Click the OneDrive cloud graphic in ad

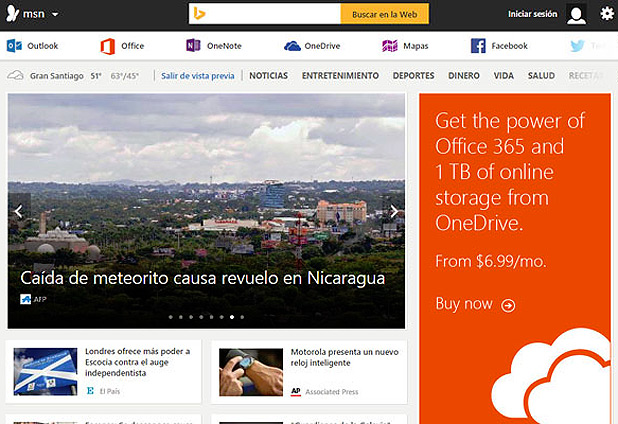pyautogui.click(x=551, y=376)
